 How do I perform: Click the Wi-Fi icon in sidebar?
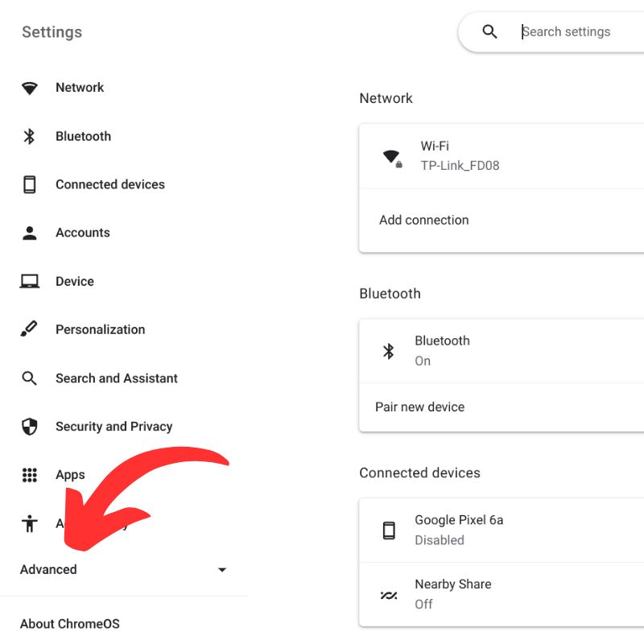pyautogui.click(x=30, y=88)
